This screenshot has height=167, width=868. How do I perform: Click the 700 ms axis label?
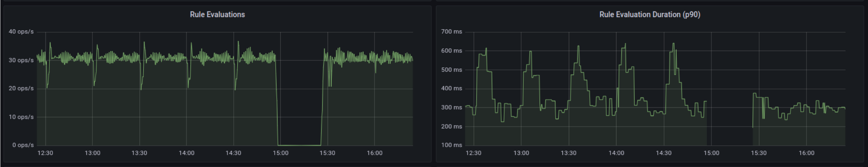click(x=452, y=32)
